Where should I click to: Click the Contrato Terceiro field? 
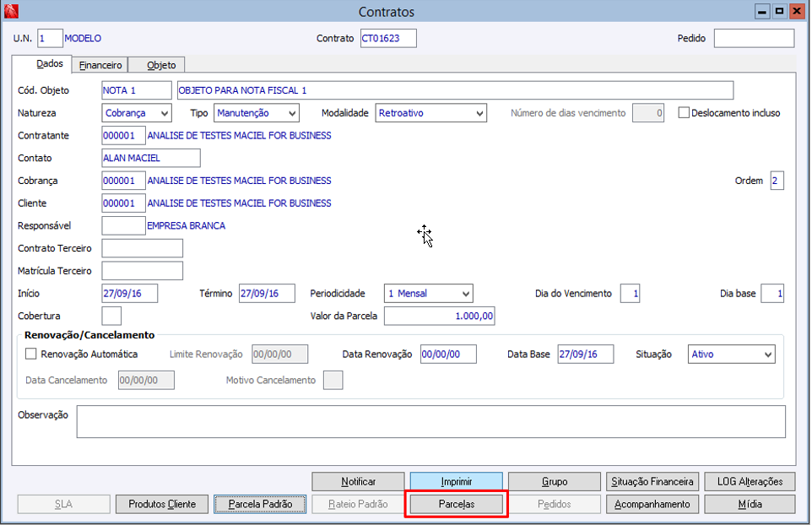pyautogui.click(x=143, y=248)
